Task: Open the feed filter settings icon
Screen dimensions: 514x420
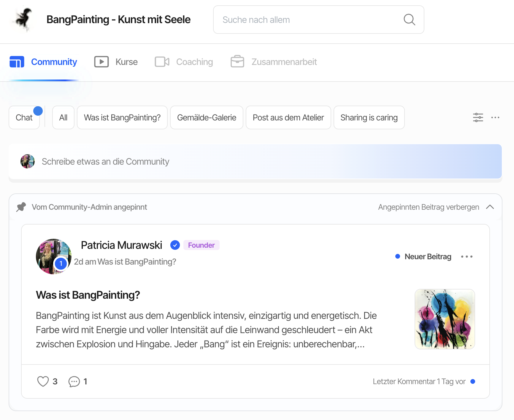Action: (x=478, y=117)
